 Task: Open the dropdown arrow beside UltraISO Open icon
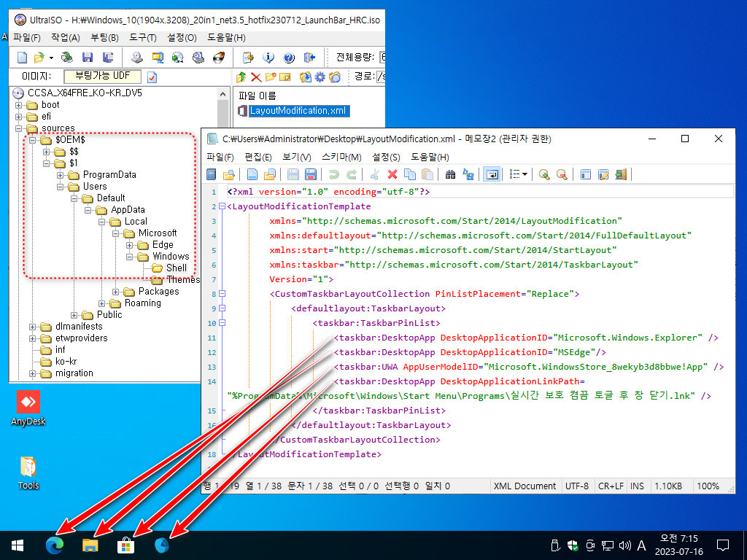click(x=51, y=58)
